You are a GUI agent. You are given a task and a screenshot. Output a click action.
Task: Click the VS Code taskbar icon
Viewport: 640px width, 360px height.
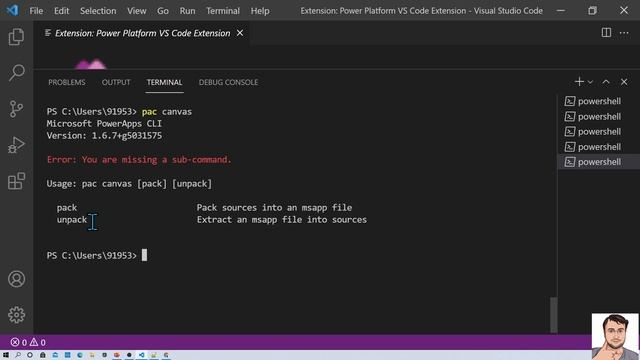(x=142, y=355)
